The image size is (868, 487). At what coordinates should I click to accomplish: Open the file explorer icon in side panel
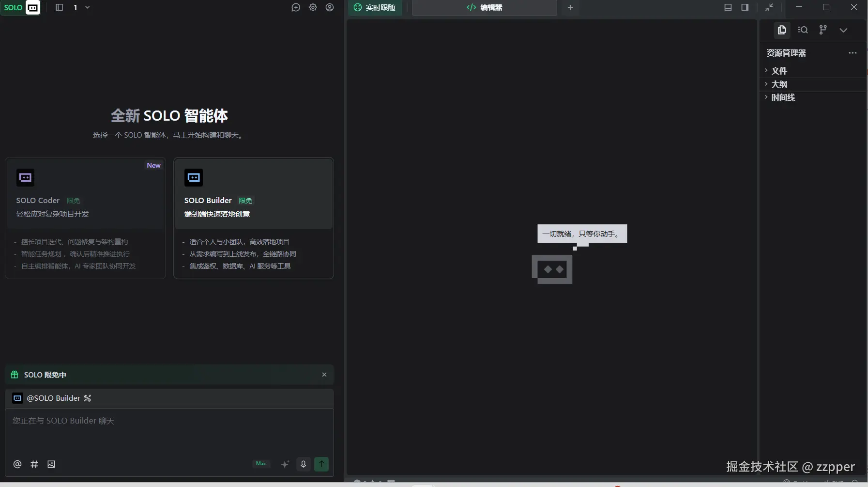[782, 30]
